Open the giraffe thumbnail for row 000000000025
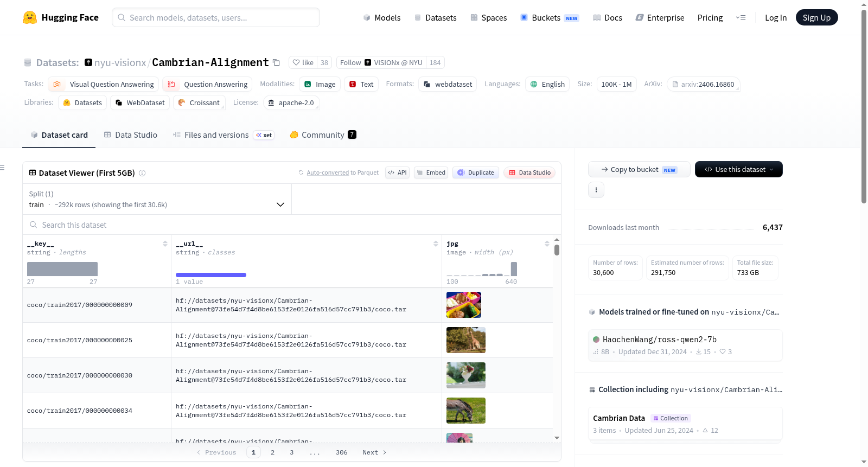 coord(466,340)
